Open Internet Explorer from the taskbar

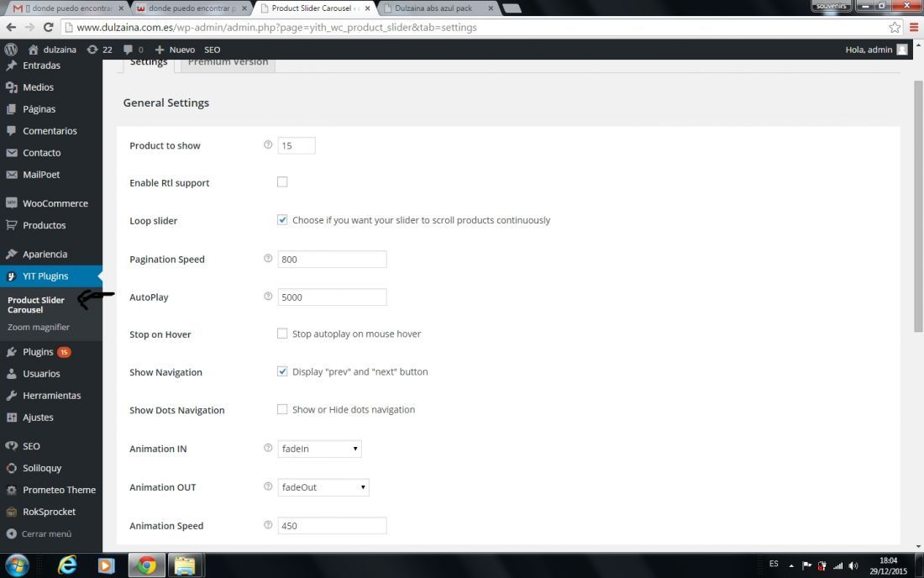click(x=67, y=565)
